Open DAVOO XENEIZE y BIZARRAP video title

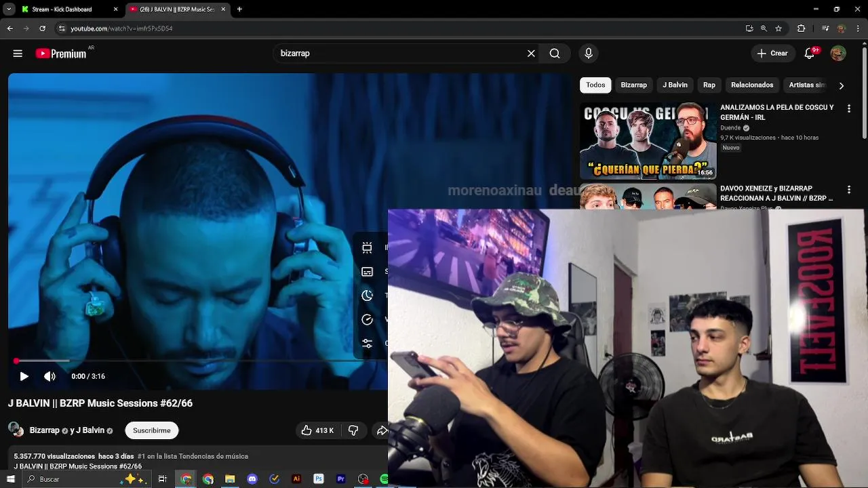[x=776, y=193]
